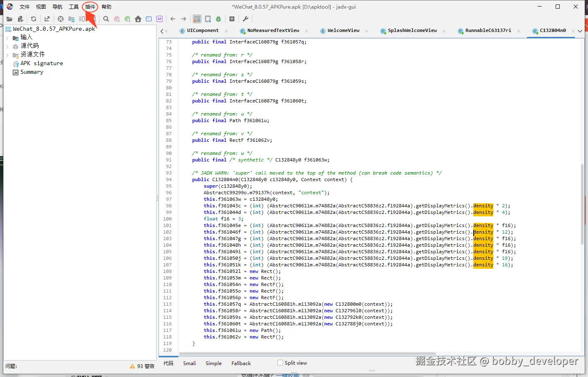Click the home main activity icon
Image resolution: width=588 pixels, height=377 pixels.
point(138,19)
